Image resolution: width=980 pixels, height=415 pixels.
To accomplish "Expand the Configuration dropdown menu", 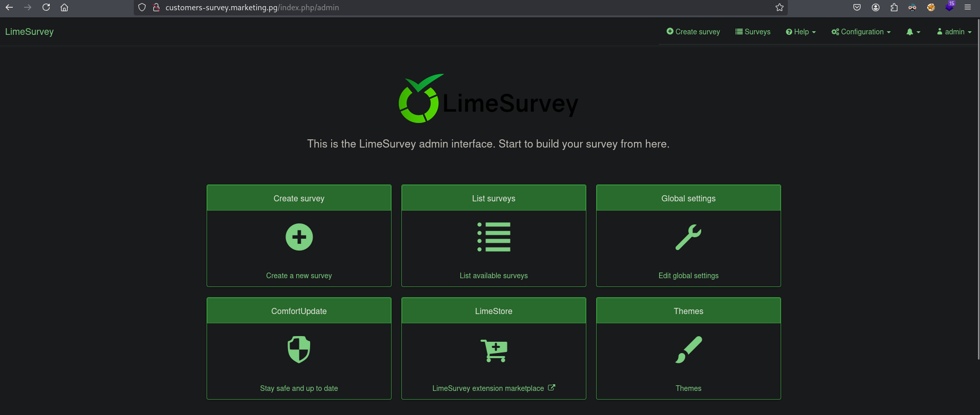I will (861, 32).
